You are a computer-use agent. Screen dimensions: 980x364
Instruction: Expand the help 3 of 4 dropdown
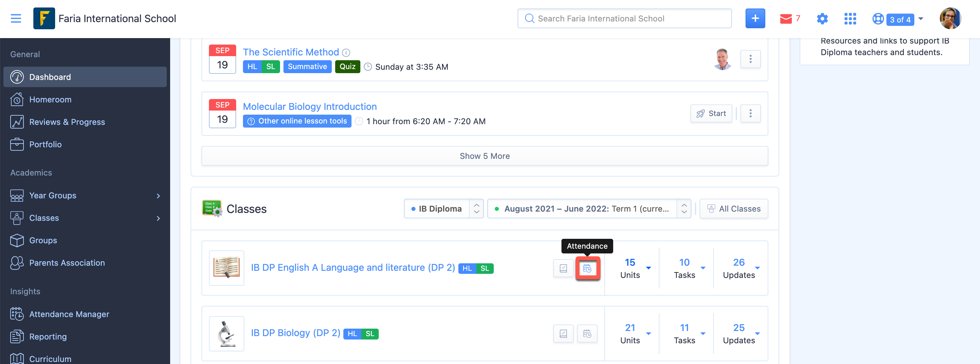921,19
